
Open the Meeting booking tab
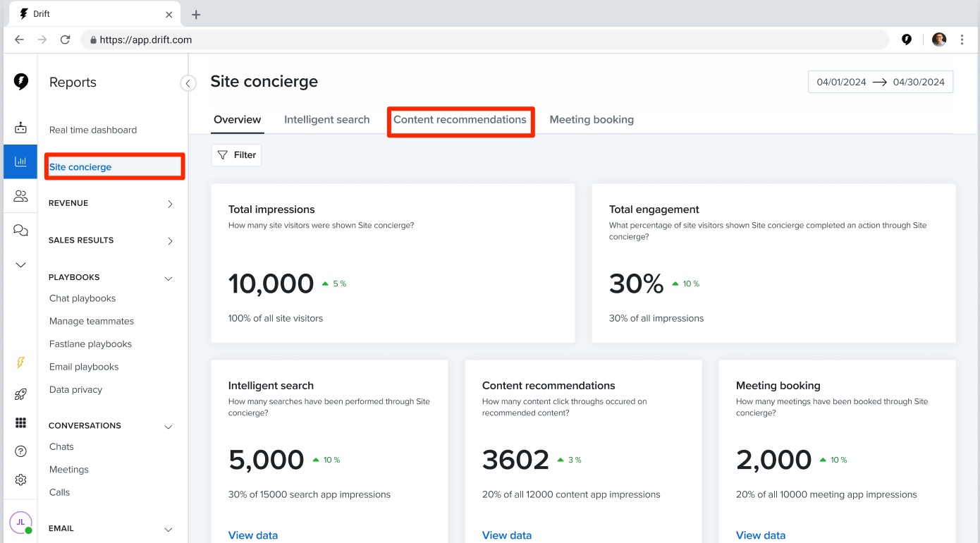[592, 120]
